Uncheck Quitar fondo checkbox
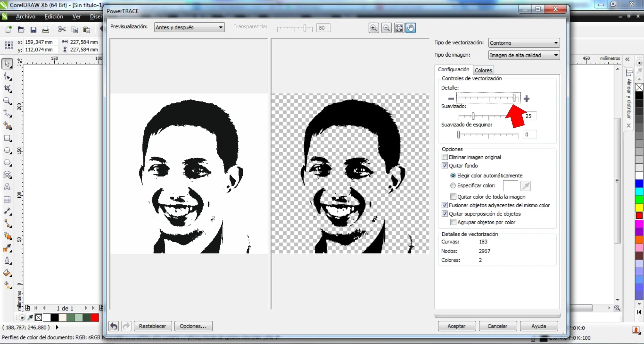The width and height of the screenshot is (644, 344). coord(445,165)
